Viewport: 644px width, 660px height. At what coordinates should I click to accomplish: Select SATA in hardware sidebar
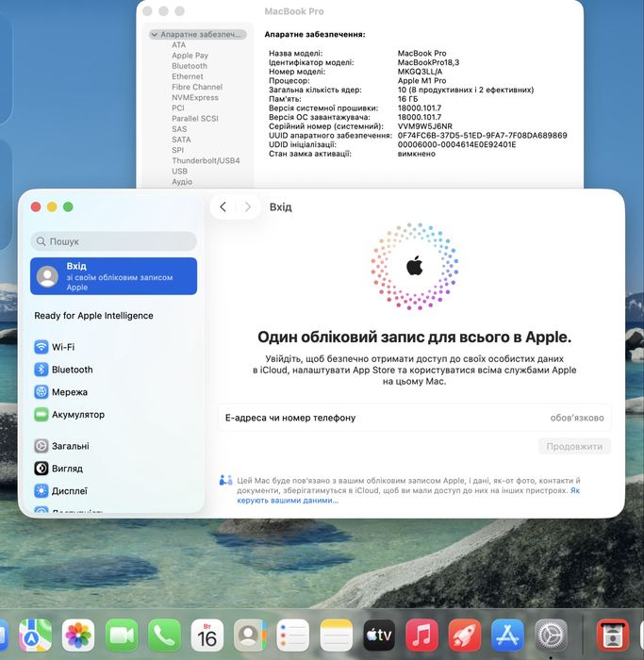[x=181, y=140]
